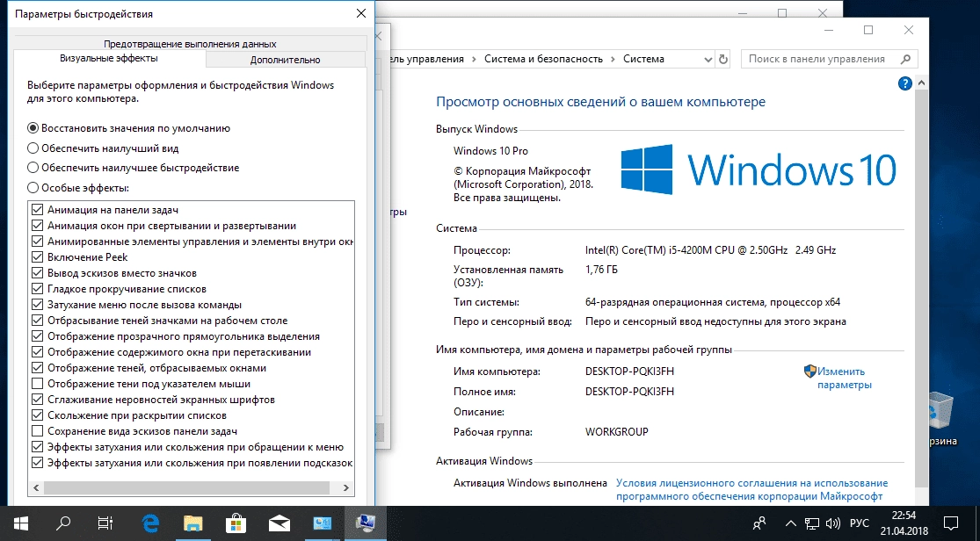
Task: Maximize the System window
Action: [868, 30]
